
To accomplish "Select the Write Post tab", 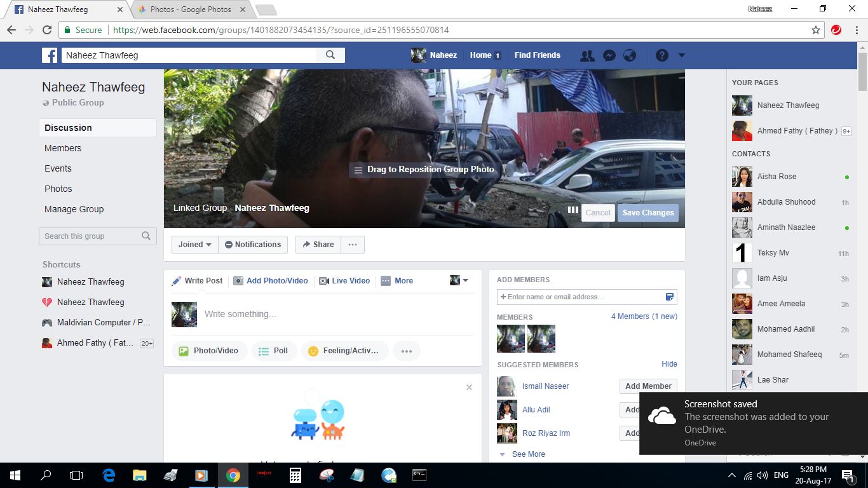I will pyautogui.click(x=197, y=281).
